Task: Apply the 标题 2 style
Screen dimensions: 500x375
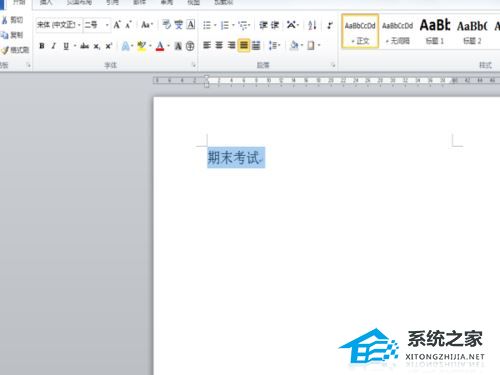Action: [472, 32]
